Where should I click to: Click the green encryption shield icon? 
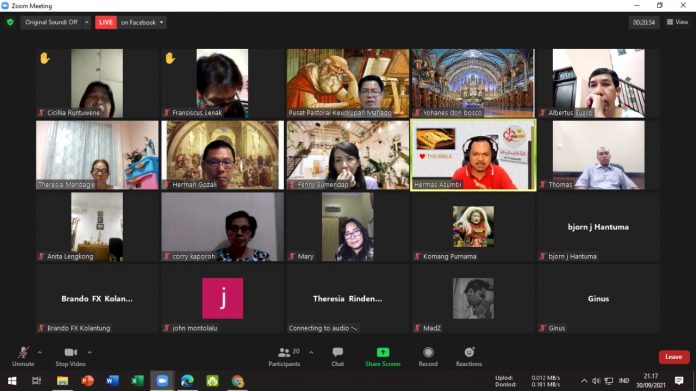click(10, 22)
